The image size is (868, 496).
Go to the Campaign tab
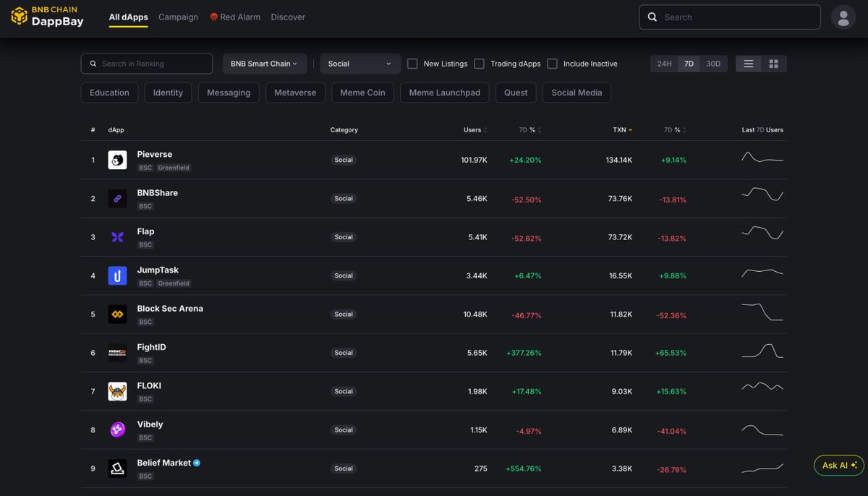(178, 17)
